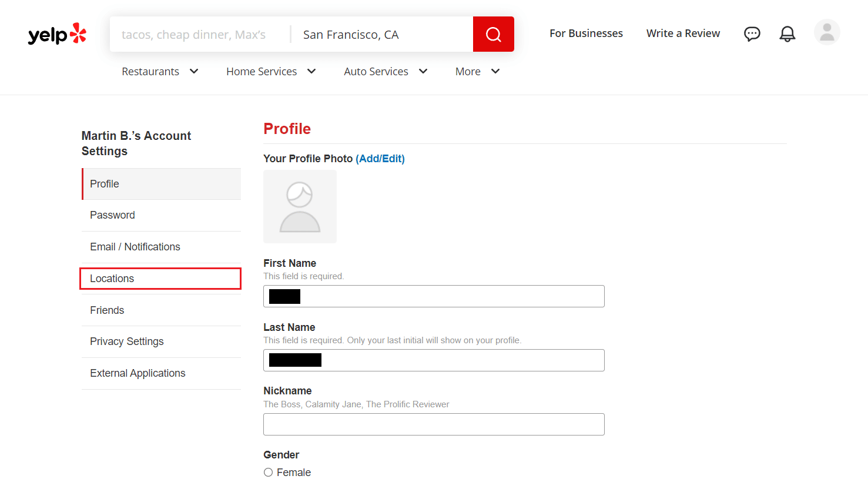Go to Privacy Settings
Screen dimensions: 868x479
click(x=126, y=341)
